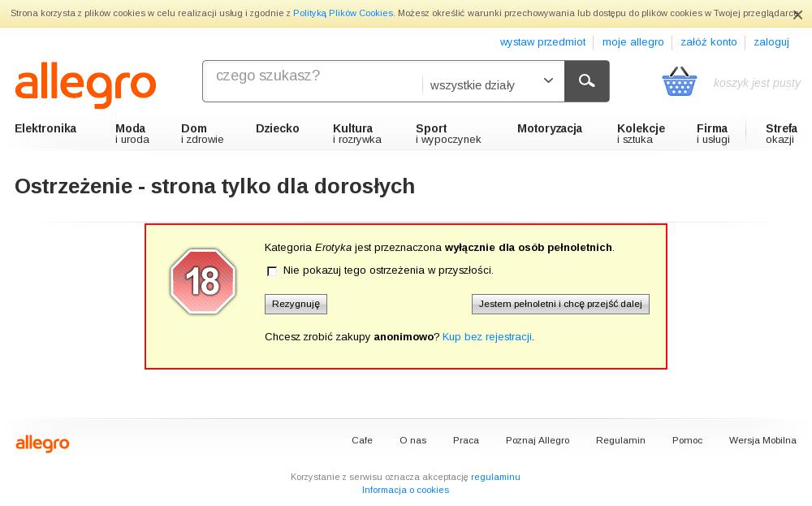Click the red 18 age warning sign
Viewport: 812px width, 506px height.
[203, 281]
